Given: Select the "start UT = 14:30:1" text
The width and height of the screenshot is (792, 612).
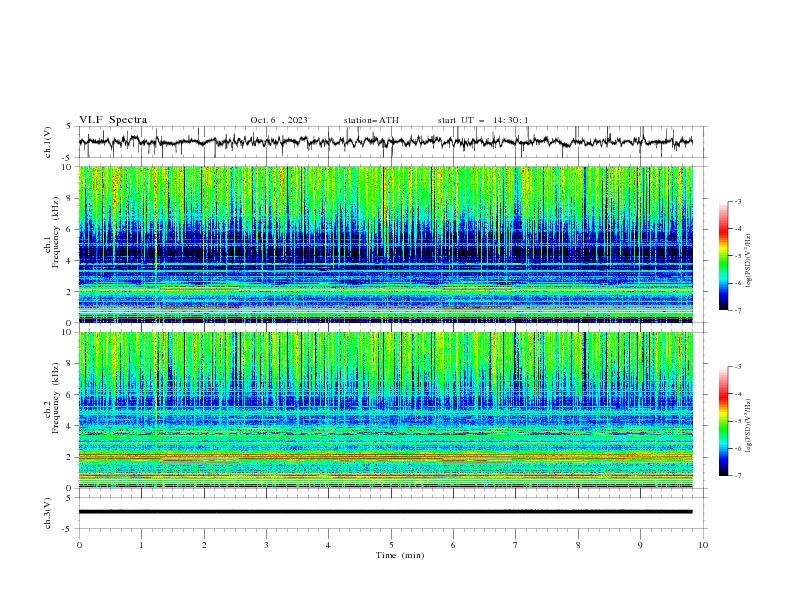Looking at the screenshot, I should 483,120.
